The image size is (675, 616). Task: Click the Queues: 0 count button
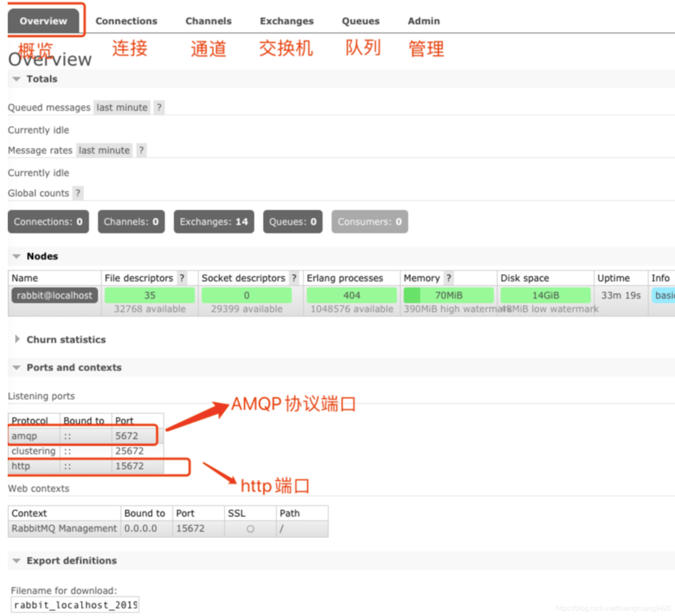293,222
